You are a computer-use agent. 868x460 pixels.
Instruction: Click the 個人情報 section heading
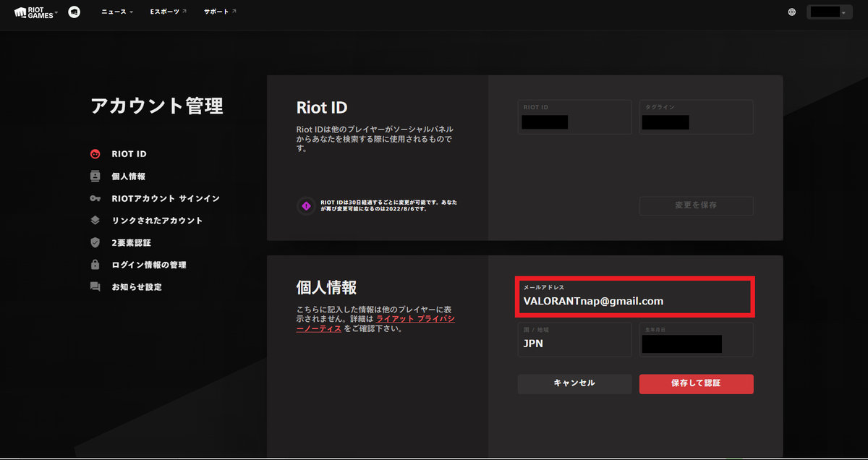point(326,287)
